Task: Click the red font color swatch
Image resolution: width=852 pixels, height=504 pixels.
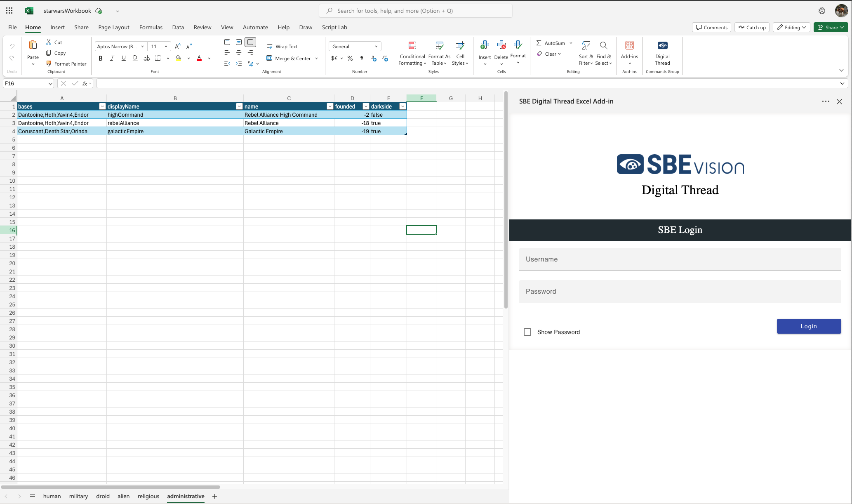Action: [199, 58]
